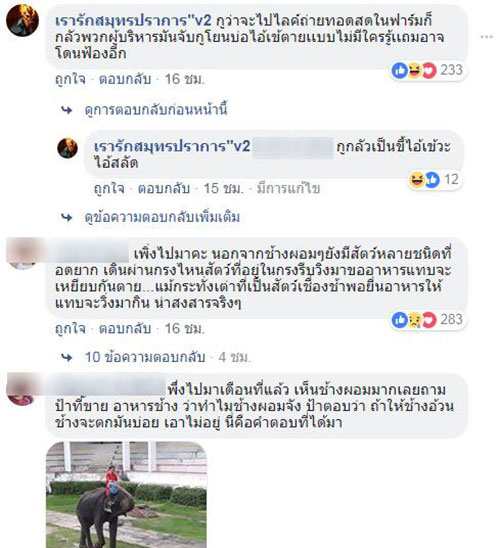Screen dimensions: 500x548
Task: Toggle ถูกใจ on the starving animals comment
Action: tap(70, 329)
